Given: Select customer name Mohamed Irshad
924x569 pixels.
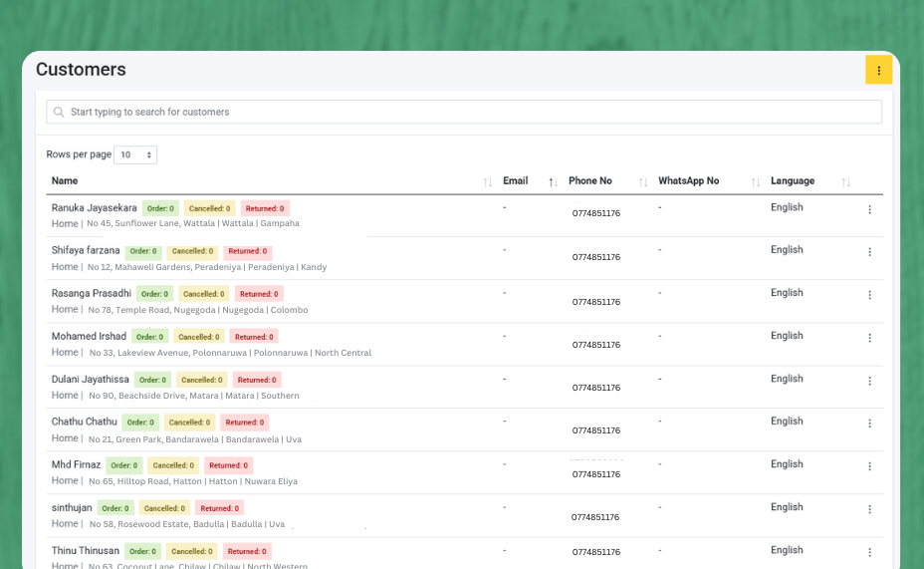Looking at the screenshot, I should (x=89, y=336).
